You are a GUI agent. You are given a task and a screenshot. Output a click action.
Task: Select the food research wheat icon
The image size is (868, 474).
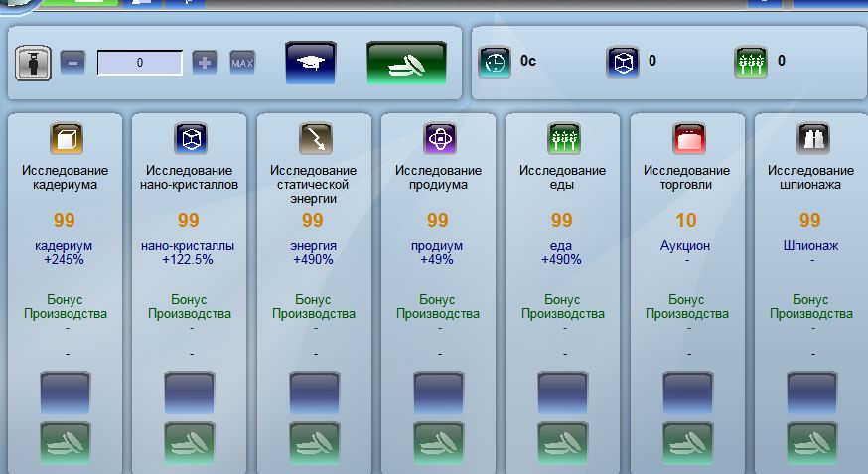(563, 138)
